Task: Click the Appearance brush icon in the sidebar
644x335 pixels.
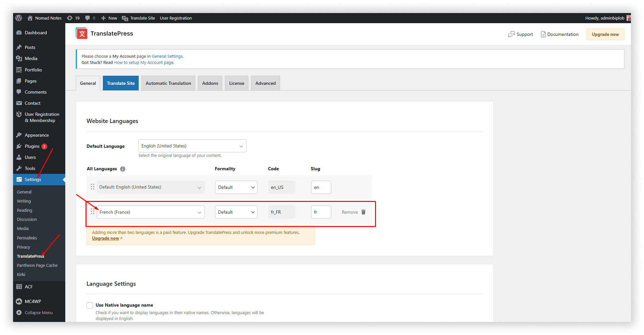Action: [x=19, y=135]
